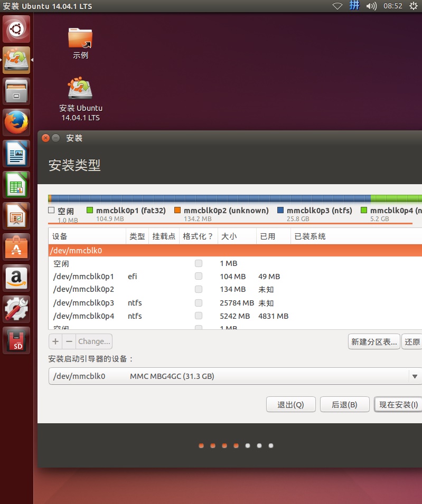Image resolution: width=422 pixels, height=504 pixels.
Task: Click the 类型 column header
Action: (x=137, y=236)
